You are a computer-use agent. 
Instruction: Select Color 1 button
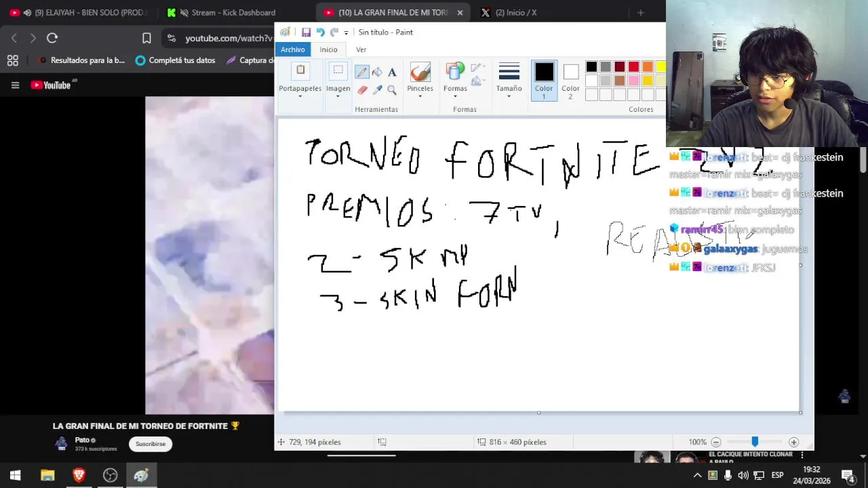[544, 81]
